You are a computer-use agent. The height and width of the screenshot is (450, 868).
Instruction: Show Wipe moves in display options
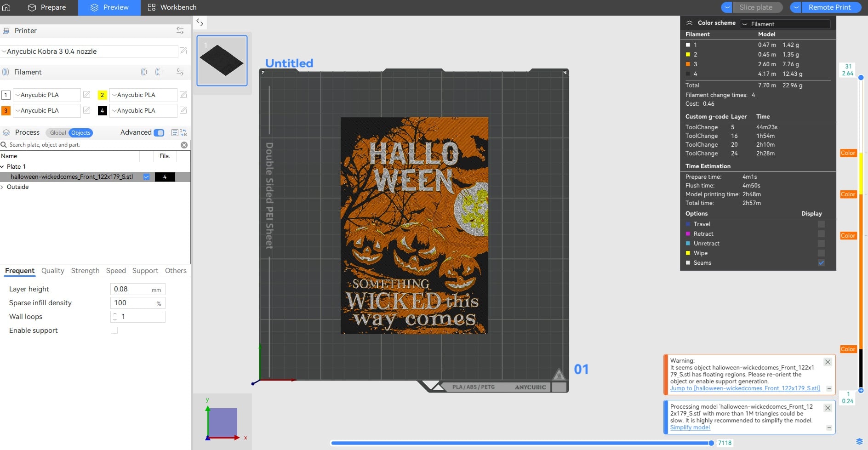(x=821, y=253)
